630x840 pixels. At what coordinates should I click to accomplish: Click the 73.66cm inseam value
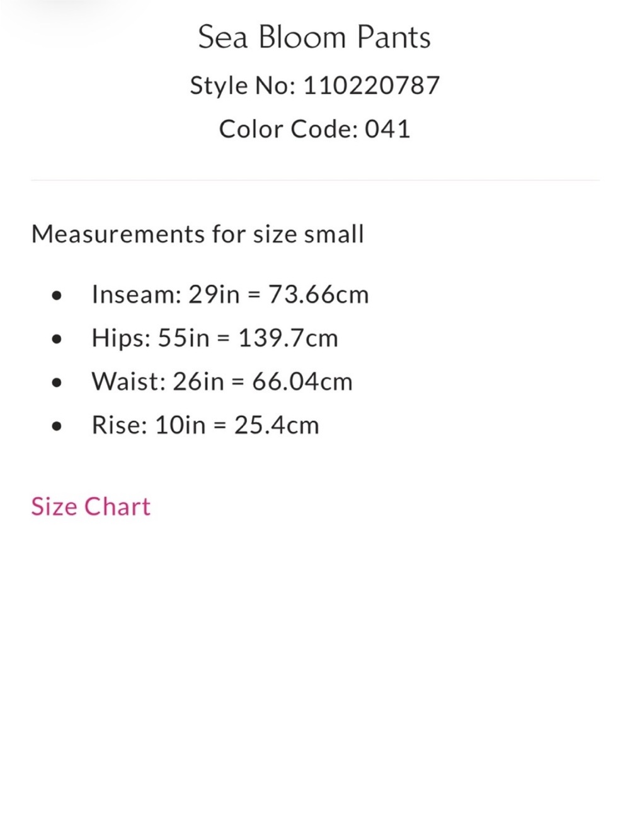319,294
